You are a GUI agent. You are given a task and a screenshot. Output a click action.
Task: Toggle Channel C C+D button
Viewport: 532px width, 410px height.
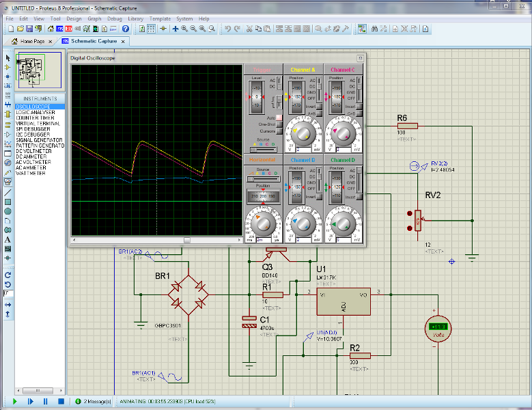click(359, 113)
